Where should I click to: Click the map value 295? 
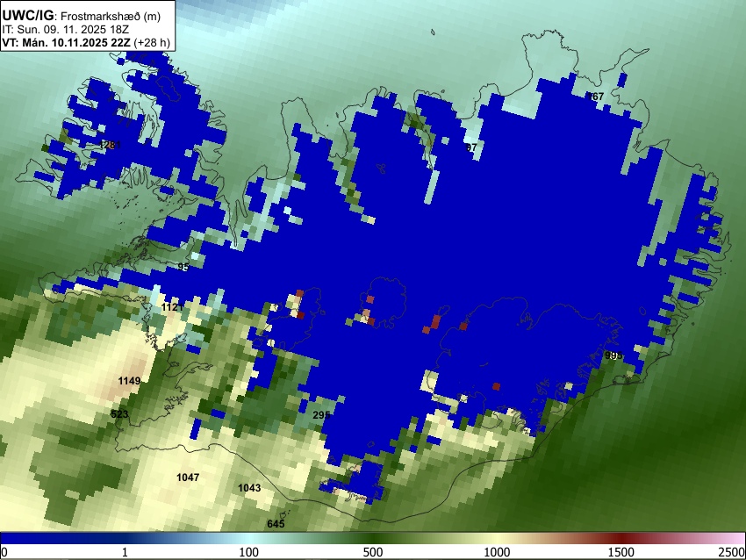(x=321, y=415)
